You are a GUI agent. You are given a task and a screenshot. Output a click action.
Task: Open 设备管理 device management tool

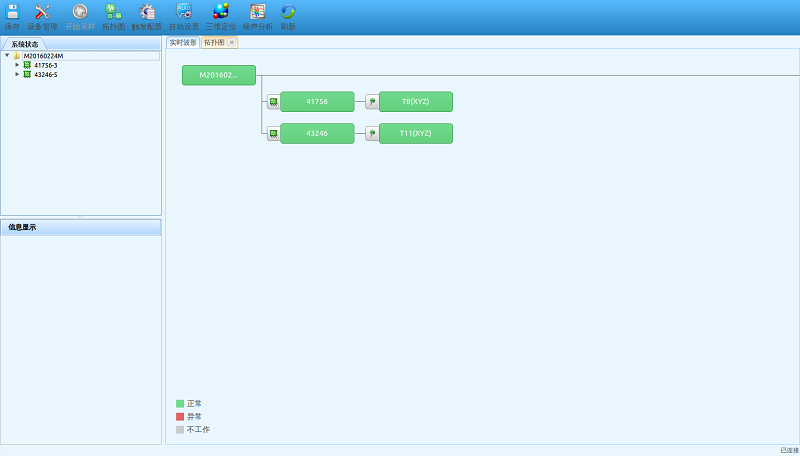pyautogui.click(x=42, y=12)
